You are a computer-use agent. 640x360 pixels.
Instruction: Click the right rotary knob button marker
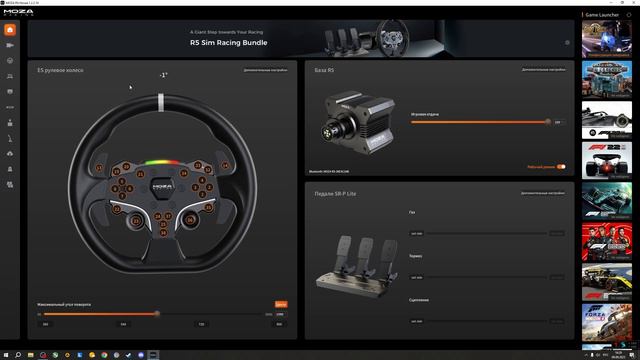[x=190, y=220]
